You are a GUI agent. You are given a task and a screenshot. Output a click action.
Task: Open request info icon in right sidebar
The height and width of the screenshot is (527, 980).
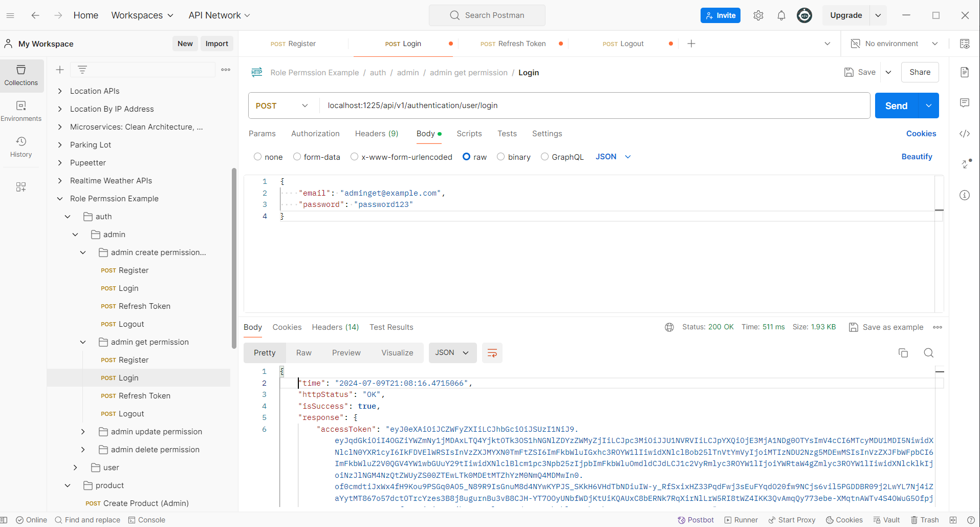pyautogui.click(x=965, y=195)
